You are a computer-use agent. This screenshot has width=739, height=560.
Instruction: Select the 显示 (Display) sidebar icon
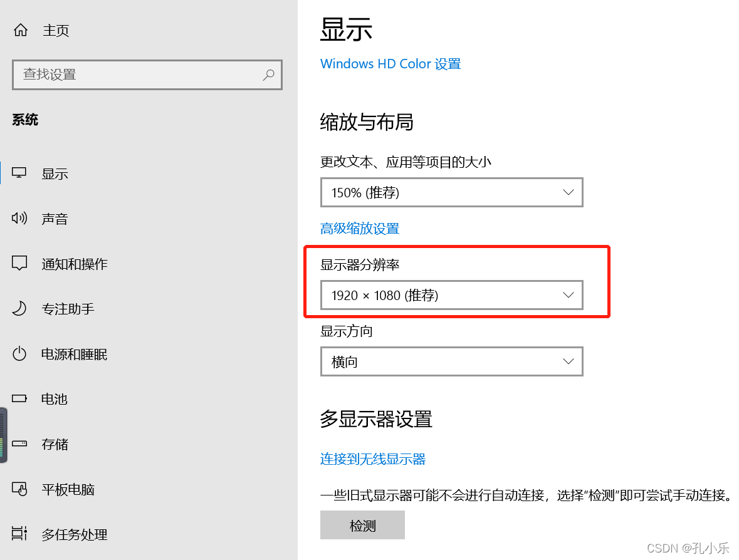[x=19, y=174]
